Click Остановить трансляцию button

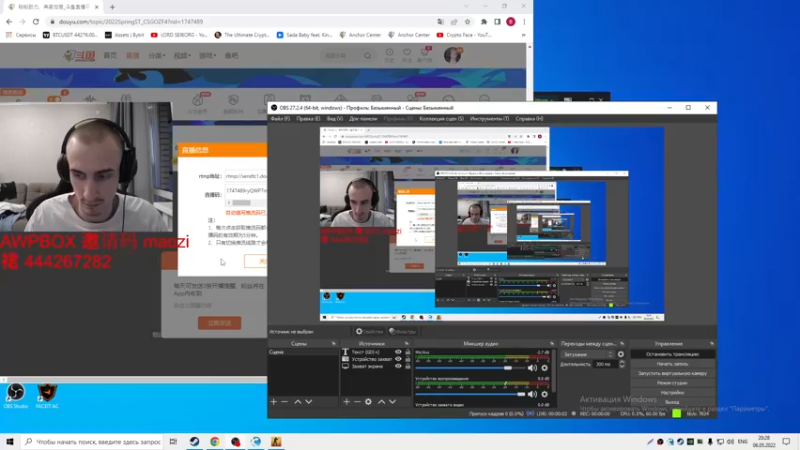672,354
